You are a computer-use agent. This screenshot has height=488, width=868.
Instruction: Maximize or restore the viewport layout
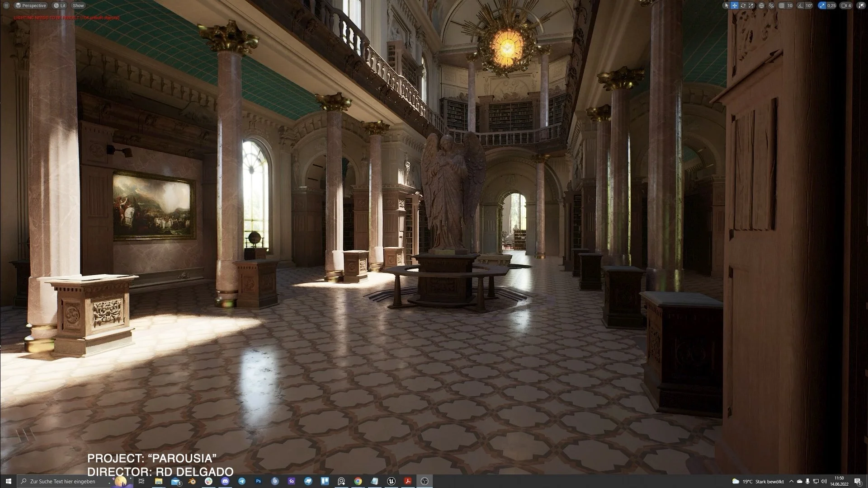tap(862, 5)
